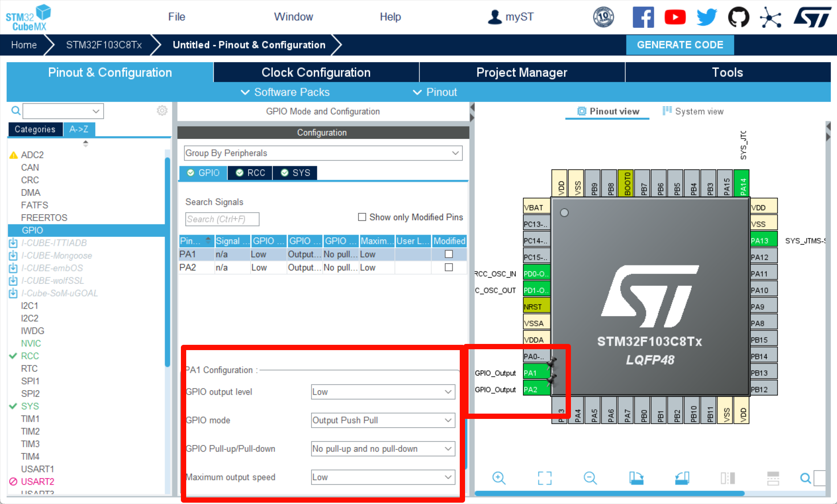This screenshot has height=504, width=837.
Task: Open the Facebook icon link
Action: pyautogui.click(x=643, y=17)
